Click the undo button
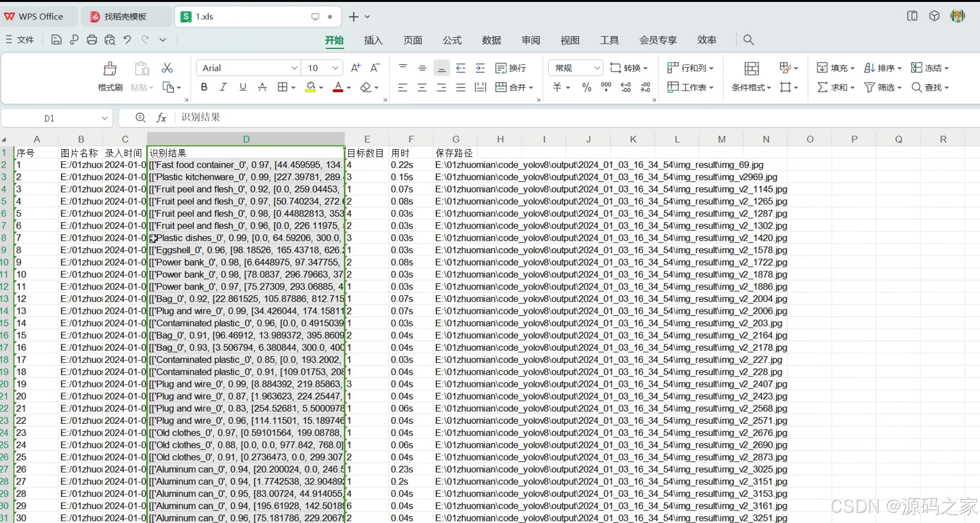The height and width of the screenshot is (523, 980). (x=127, y=40)
